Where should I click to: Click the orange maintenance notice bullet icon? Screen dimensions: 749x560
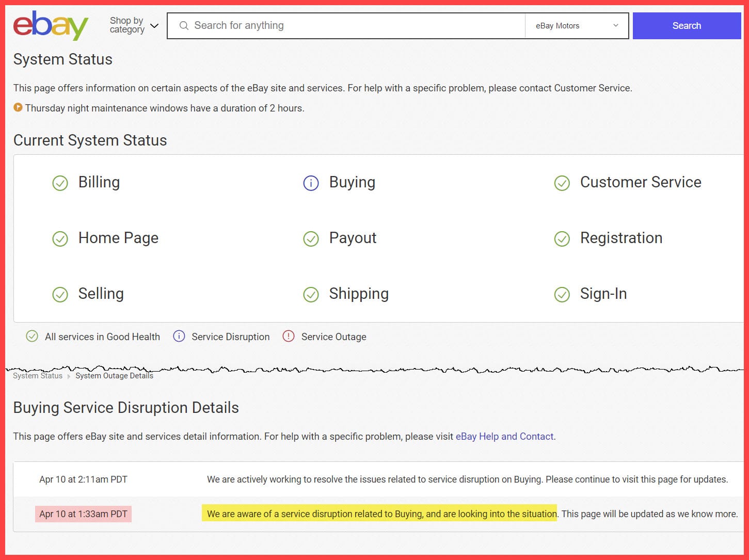coord(18,107)
